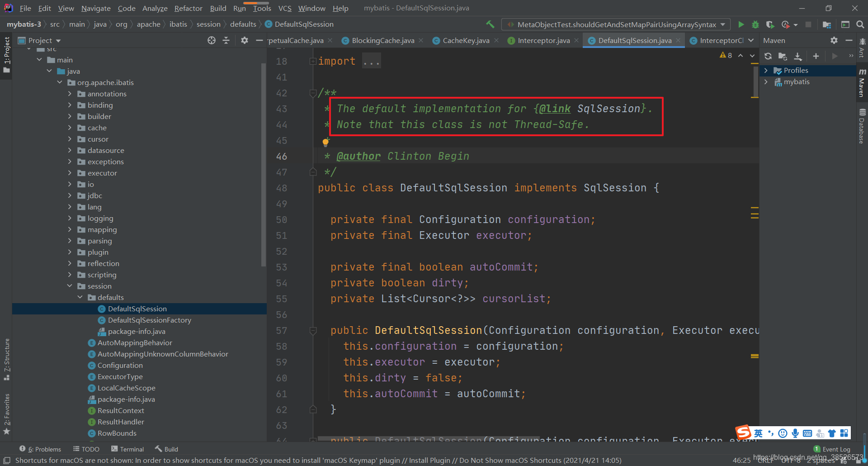Switch to Interceptor.java tab
Screen dimensions: 868x466
click(543, 40)
